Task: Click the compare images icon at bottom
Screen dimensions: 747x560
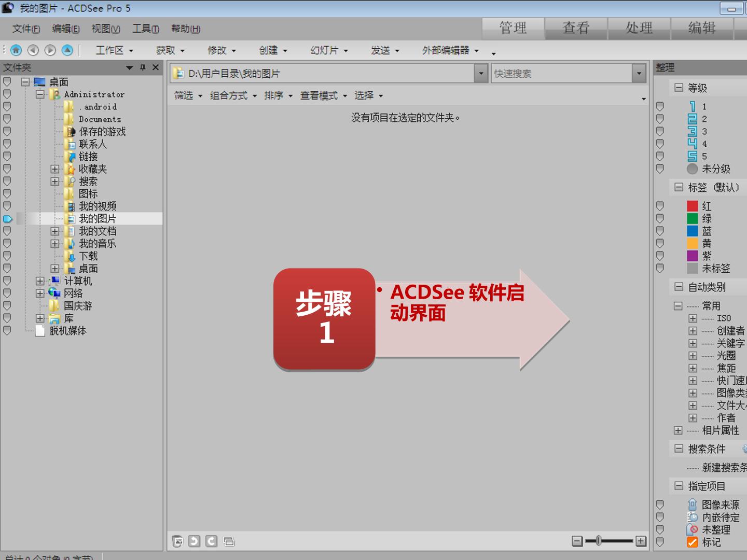Action: pyautogui.click(x=229, y=541)
